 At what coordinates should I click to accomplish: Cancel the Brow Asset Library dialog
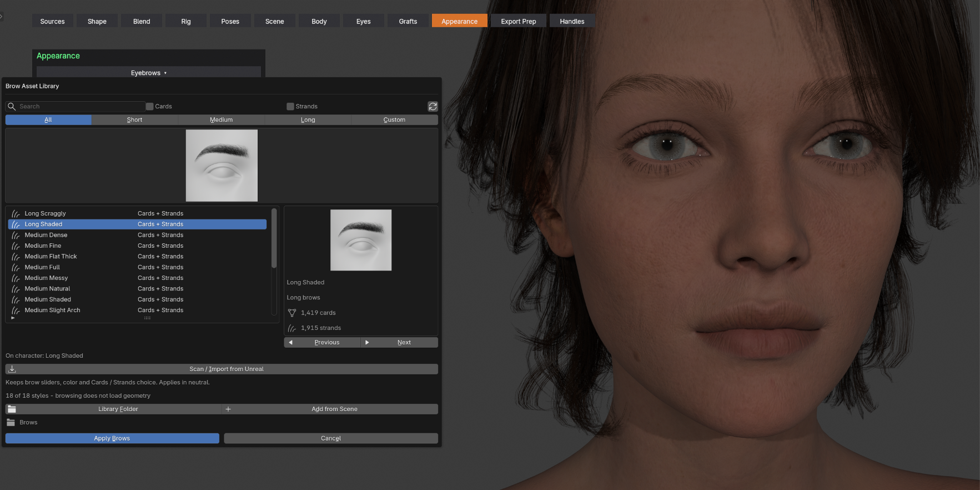tap(331, 438)
